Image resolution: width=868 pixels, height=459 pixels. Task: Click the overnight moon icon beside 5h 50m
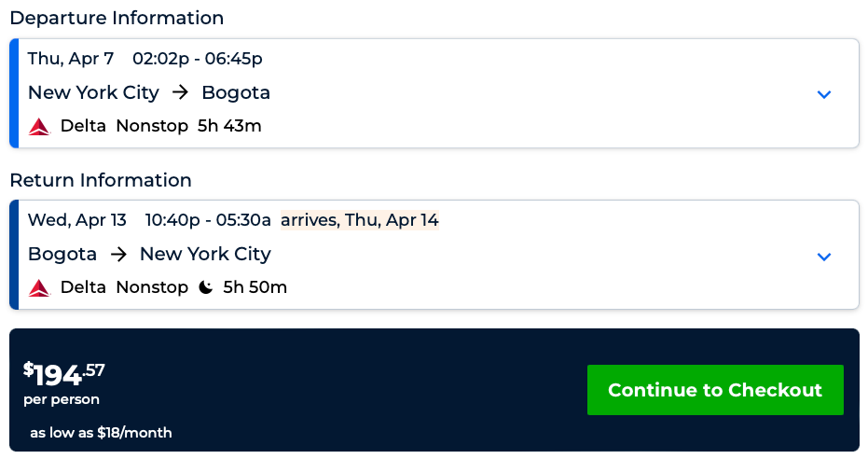pos(206,287)
